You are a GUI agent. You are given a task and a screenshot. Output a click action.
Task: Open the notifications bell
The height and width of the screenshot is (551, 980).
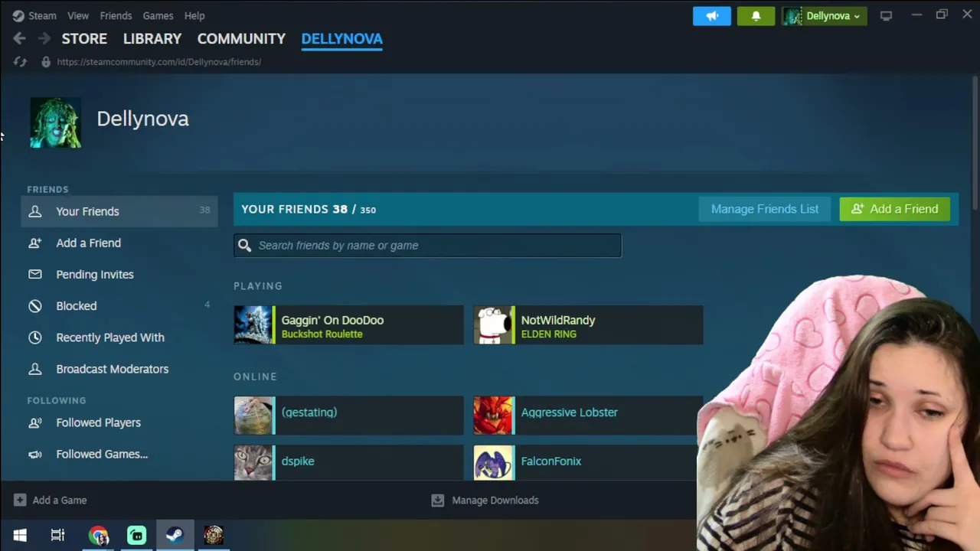[x=756, y=15]
